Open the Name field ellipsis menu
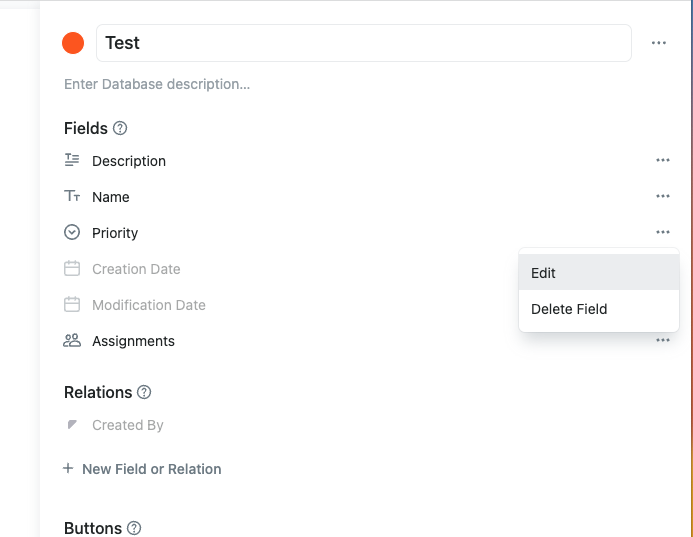 pyautogui.click(x=663, y=197)
